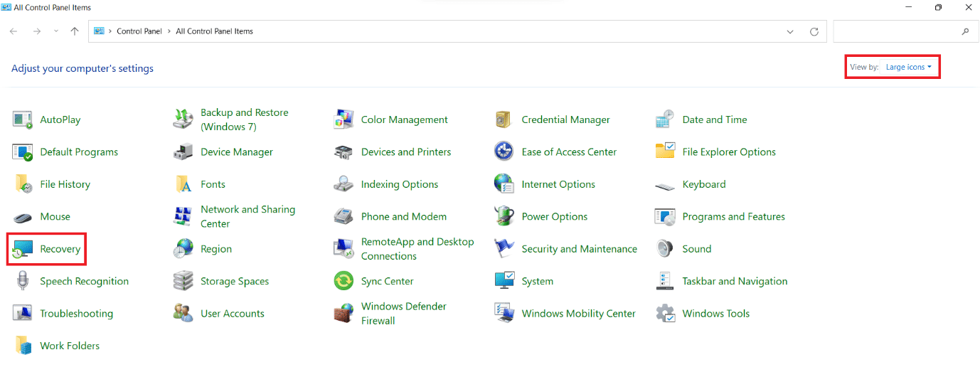Image resolution: width=980 pixels, height=377 pixels.
Task: Click the Date and Time icon
Action: (665, 120)
